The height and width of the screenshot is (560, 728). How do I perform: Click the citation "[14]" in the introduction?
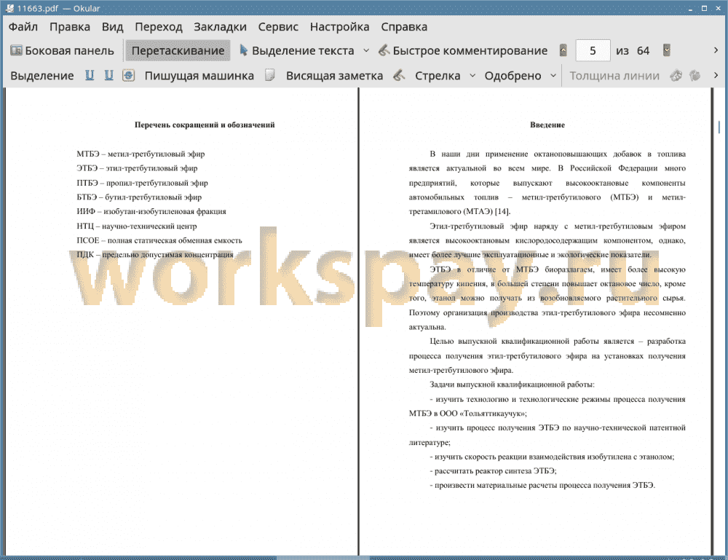[502, 212]
